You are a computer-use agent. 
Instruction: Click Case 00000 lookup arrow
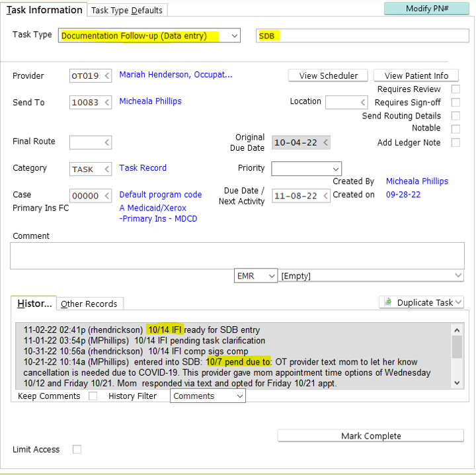(107, 196)
